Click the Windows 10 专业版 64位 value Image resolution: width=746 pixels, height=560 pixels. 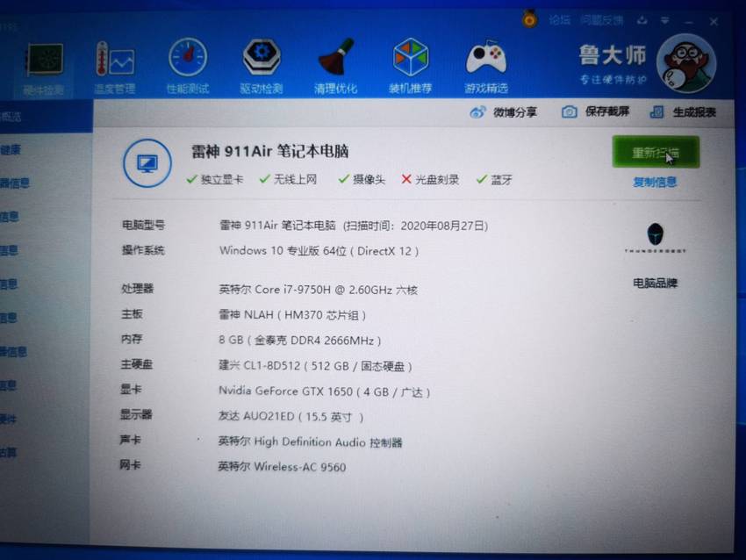pos(319,251)
